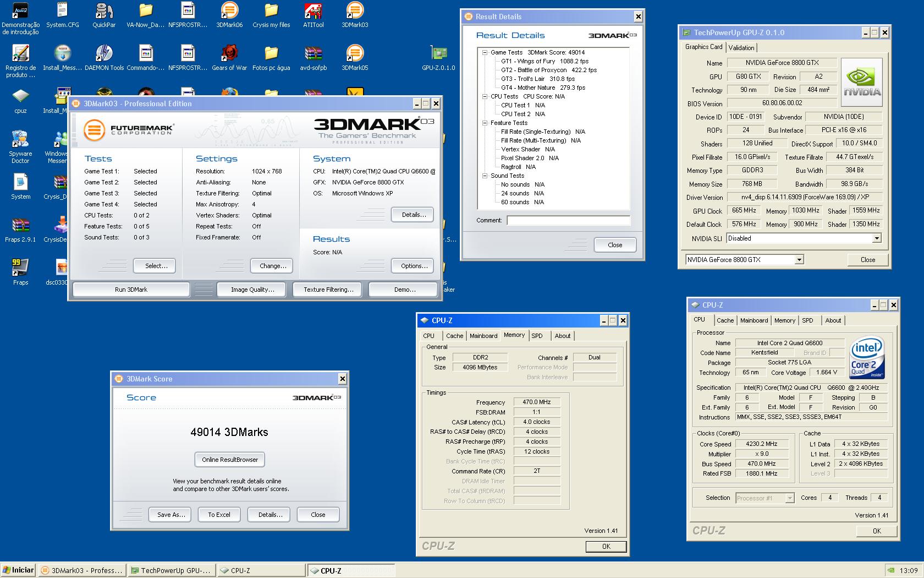
Task: Select GT3 - Troll's Lair result row
Action: tap(538, 79)
